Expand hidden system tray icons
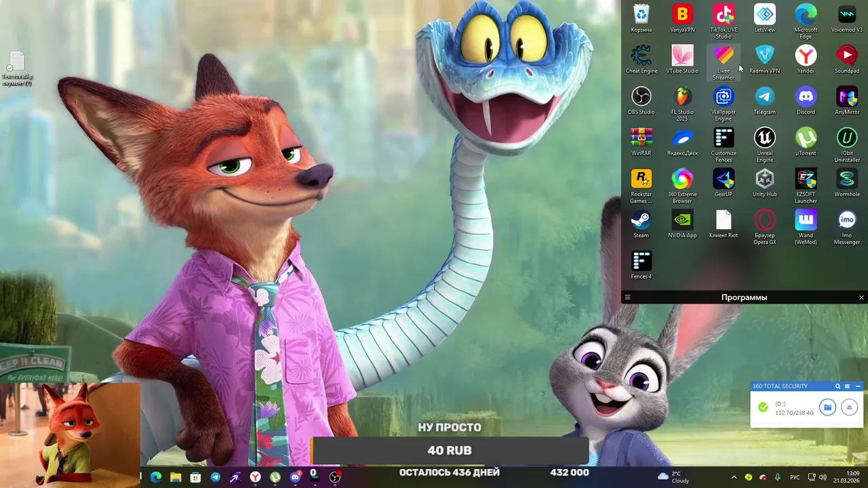Image resolution: width=868 pixels, height=488 pixels. 734,477
